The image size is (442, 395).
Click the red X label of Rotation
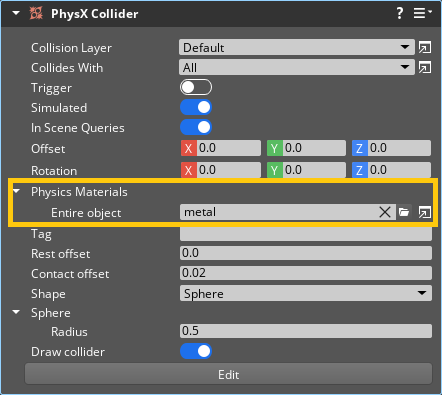(188, 170)
